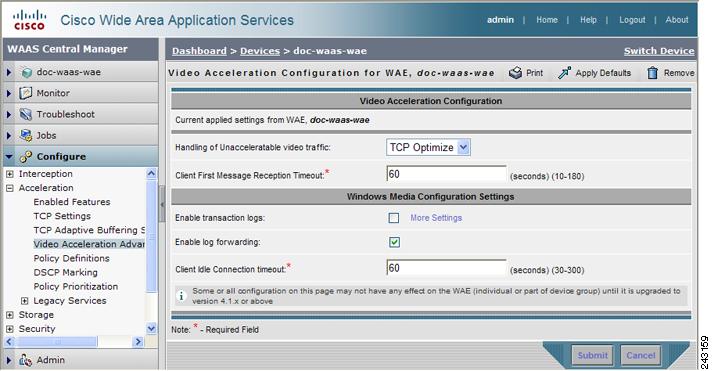Click the Remove toolbar label

coord(679,73)
